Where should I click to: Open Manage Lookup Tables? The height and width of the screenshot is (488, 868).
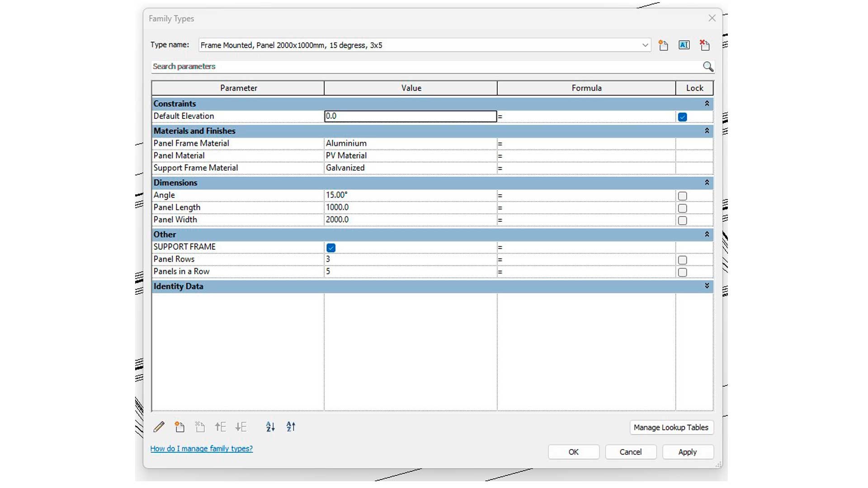(671, 427)
